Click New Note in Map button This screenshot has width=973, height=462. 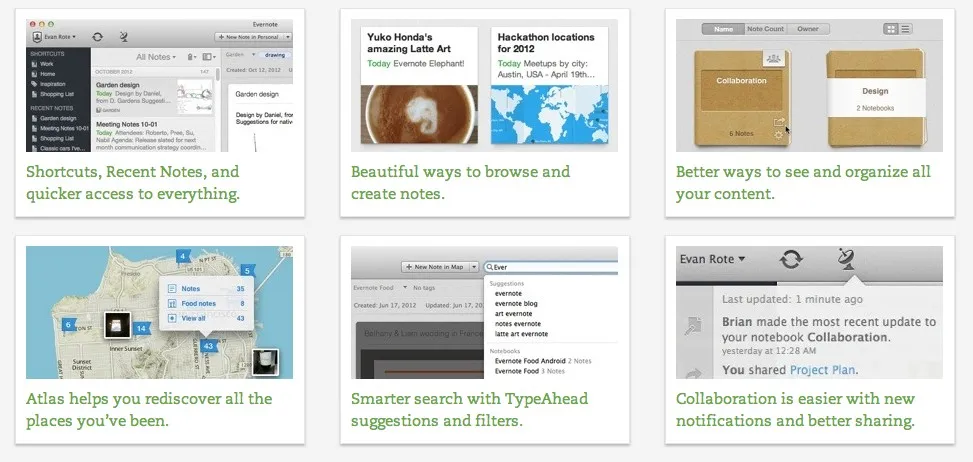pyautogui.click(x=434, y=267)
